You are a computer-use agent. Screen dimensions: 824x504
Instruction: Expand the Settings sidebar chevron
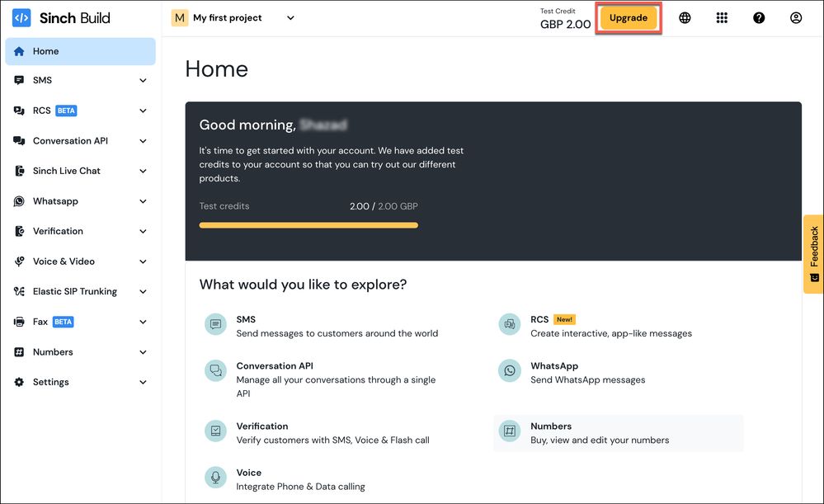point(143,383)
